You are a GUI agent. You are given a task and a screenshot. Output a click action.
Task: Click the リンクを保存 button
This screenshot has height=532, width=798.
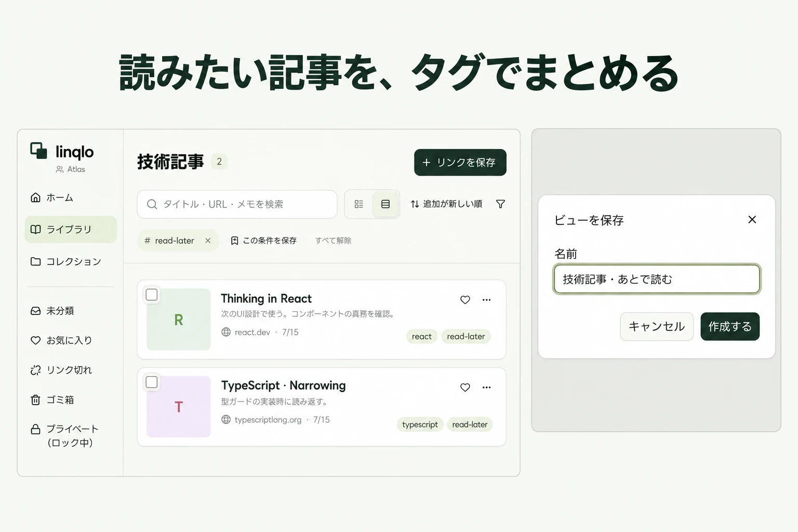(x=460, y=163)
